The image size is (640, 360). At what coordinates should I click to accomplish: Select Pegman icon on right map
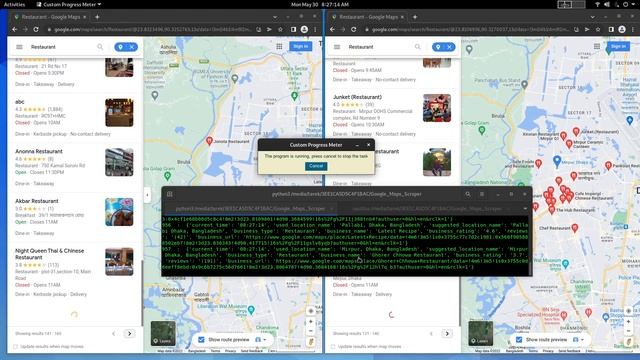(628, 342)
